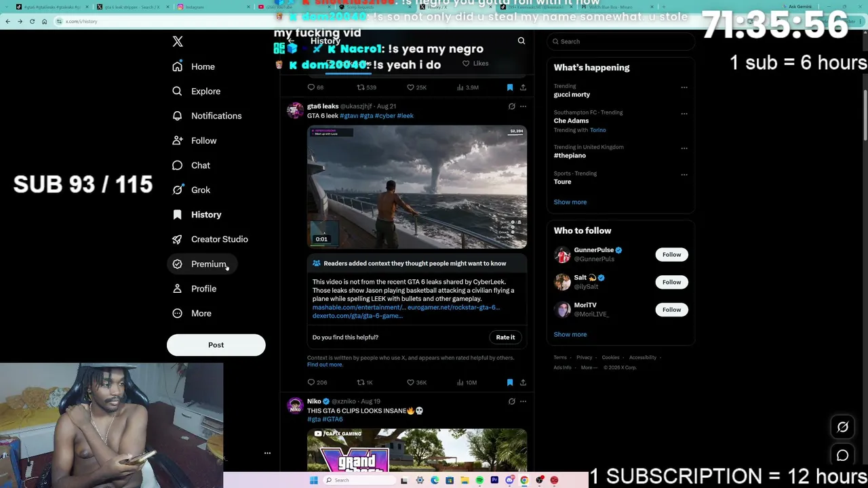Image resolution: width=868 pixels, height=488 pixels.
Task: Open the more options menu on gta6 leaks post
Action: click(x=523, y=106)
